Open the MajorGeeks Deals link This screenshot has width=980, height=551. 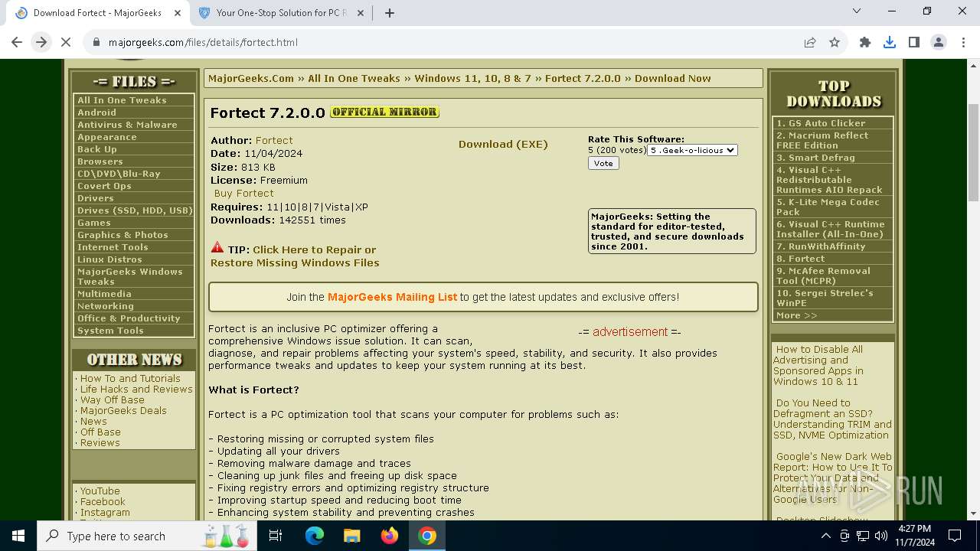123,410
